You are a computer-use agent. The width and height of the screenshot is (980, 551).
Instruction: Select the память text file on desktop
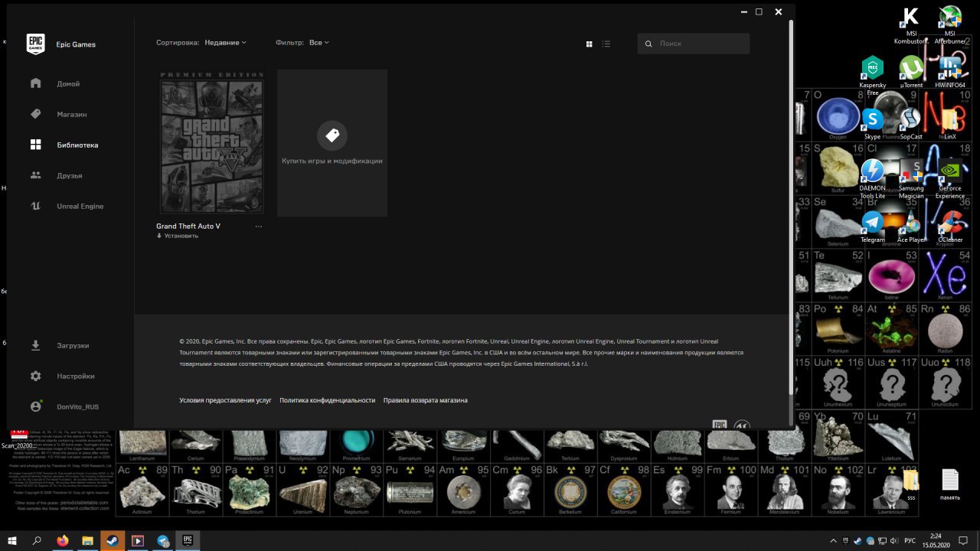pyautogui.click(x=950, y=485)
